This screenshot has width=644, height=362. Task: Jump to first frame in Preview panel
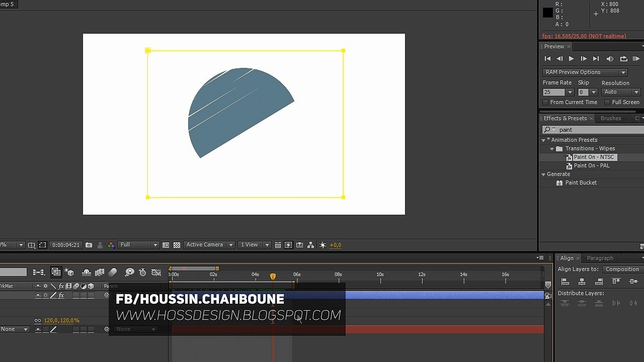point(548,59)
